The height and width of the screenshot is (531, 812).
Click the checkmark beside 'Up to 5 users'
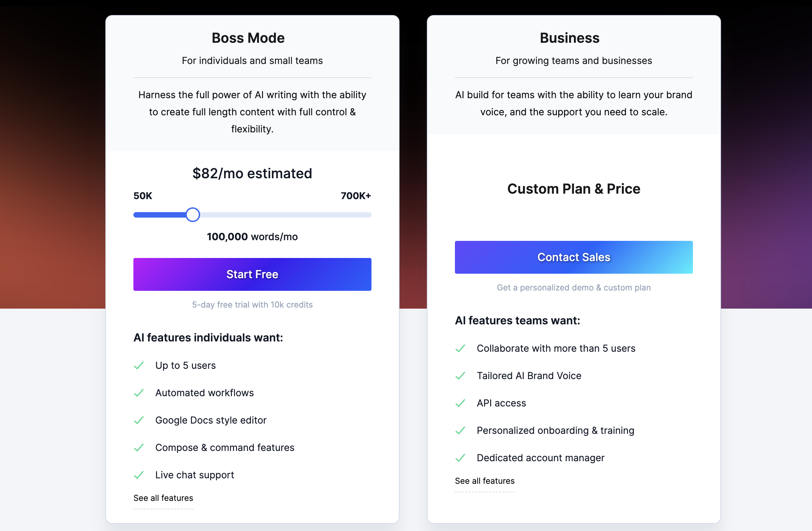pyautogui.click(x=139, y=365)
